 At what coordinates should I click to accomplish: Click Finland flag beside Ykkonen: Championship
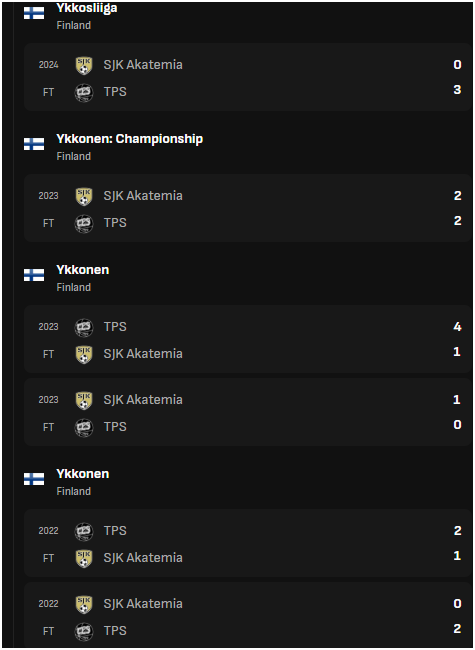point(34,144)
